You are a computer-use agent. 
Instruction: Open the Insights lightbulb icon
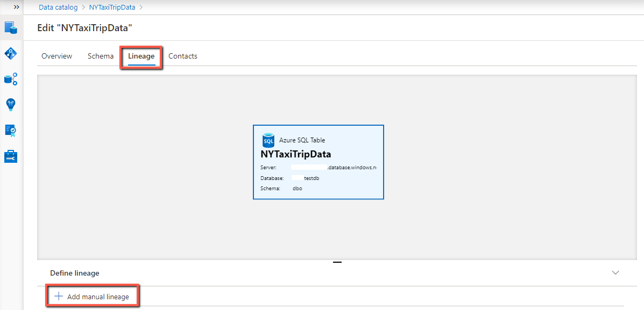[x=10, y=104]
